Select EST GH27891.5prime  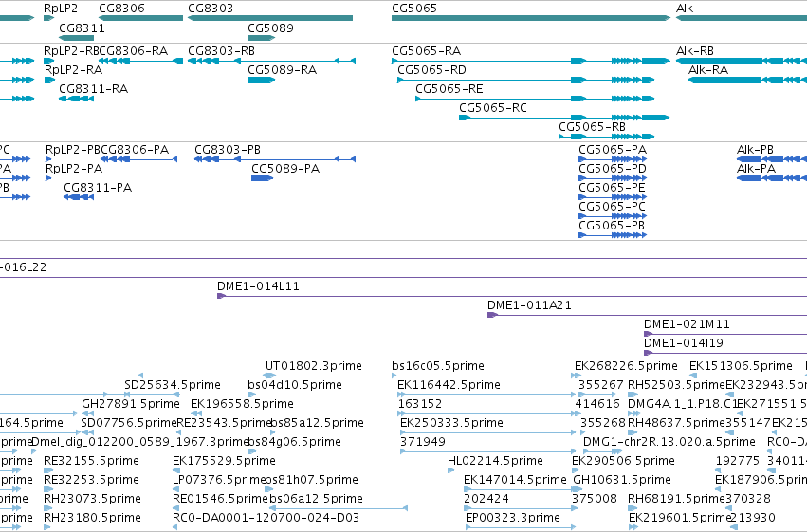click(131, 404)
